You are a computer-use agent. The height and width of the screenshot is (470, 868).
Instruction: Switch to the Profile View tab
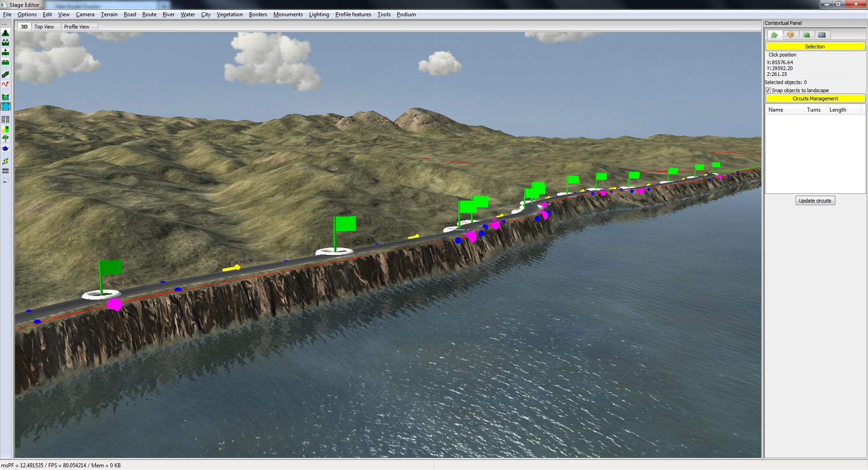pos(76,27)
